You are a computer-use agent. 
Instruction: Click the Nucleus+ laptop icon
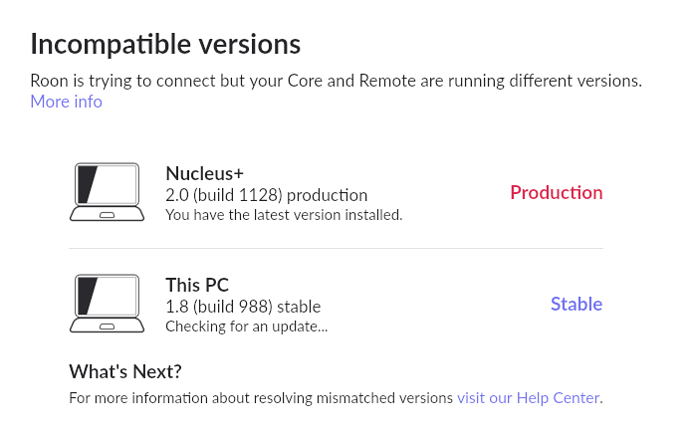[x=107, y=192]
